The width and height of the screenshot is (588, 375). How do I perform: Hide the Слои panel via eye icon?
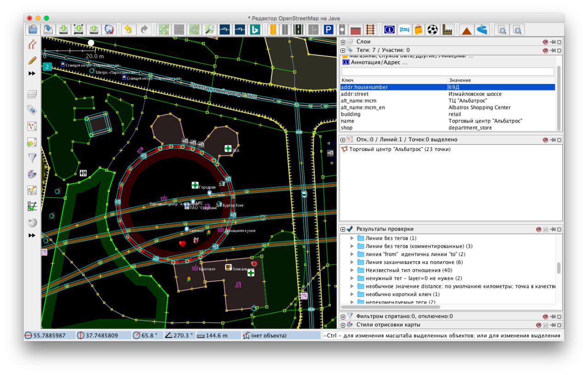click(545, 42)
